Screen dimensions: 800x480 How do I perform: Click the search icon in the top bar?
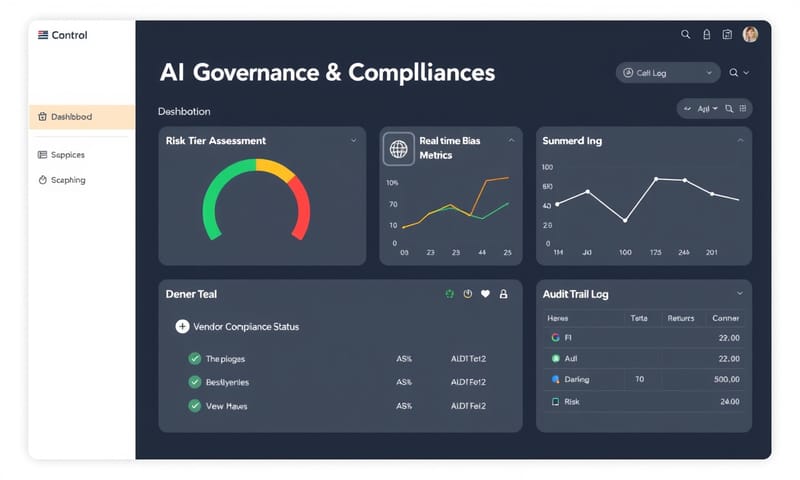pos(685,34)
